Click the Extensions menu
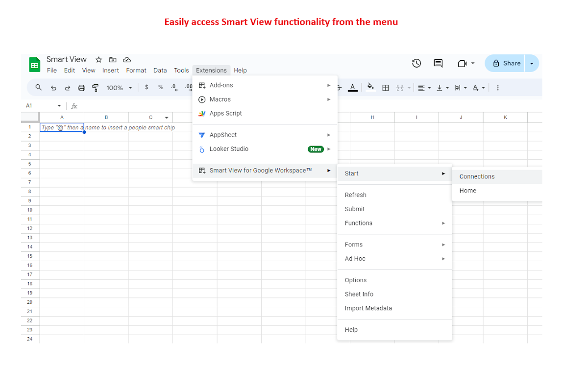 (211, 70)
